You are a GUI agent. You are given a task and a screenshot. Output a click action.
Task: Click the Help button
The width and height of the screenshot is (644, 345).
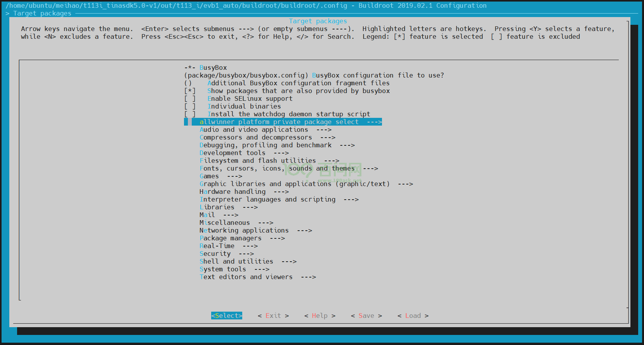319,316
